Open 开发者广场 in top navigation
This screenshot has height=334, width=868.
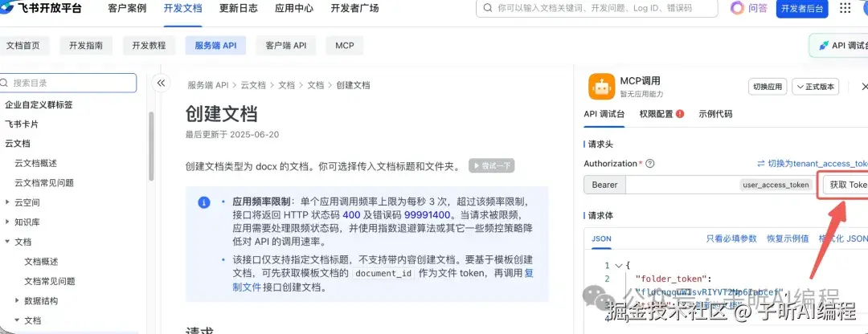coord(355,8)
